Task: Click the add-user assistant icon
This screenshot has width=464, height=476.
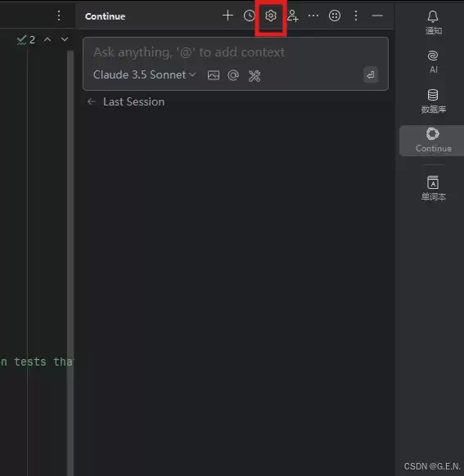Action: [293, 16]
